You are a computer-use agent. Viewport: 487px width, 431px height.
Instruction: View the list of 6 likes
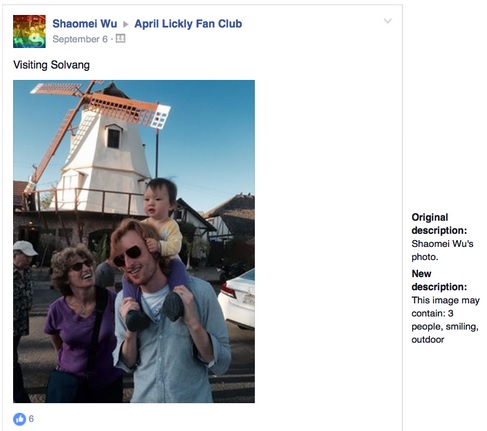[x=31, y=419]
